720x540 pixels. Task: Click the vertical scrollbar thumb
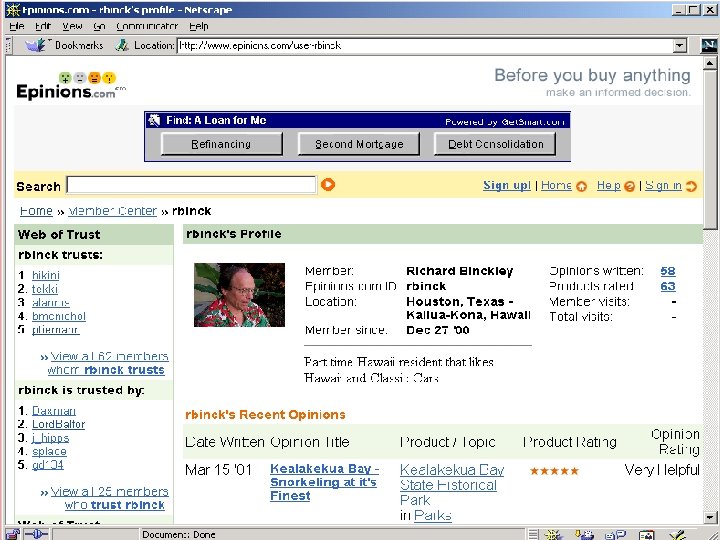[710, 149]
